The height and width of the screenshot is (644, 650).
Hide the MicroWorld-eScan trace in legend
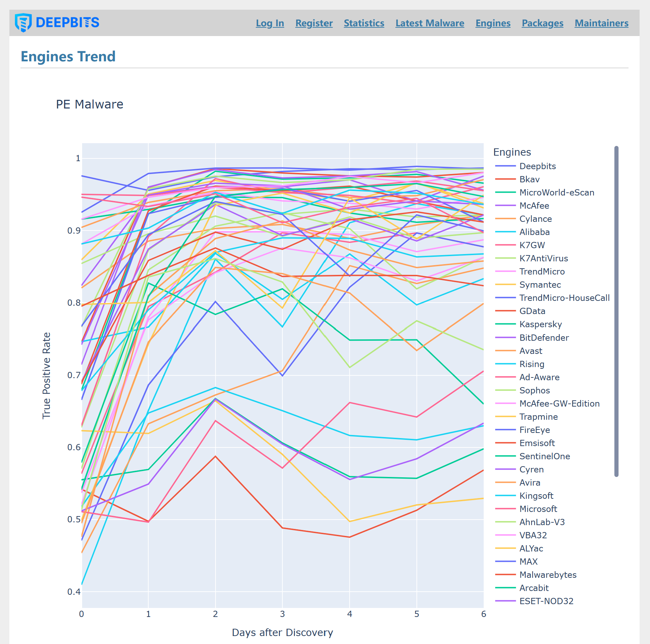[544, 192]
